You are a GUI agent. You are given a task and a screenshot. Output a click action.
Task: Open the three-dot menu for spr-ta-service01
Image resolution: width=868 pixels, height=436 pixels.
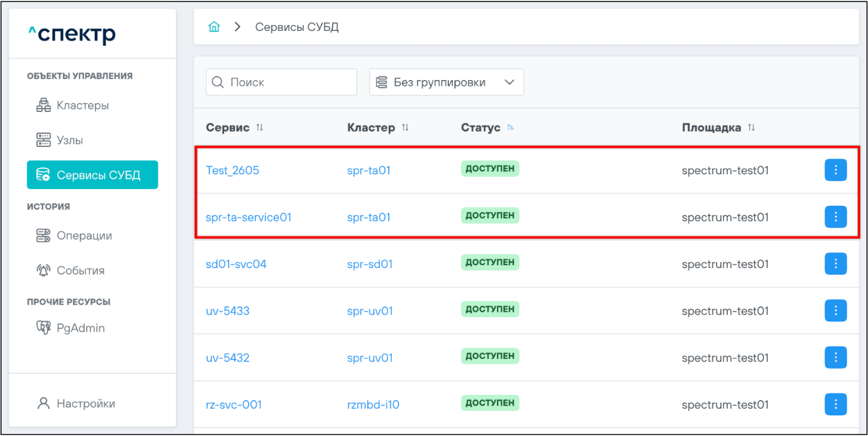click(x=835, y=217)
